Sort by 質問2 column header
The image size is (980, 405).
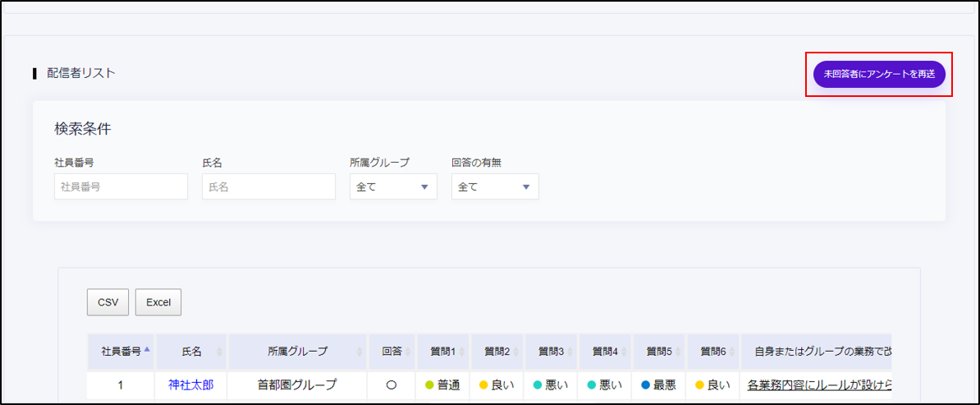[x=497, y=351]
